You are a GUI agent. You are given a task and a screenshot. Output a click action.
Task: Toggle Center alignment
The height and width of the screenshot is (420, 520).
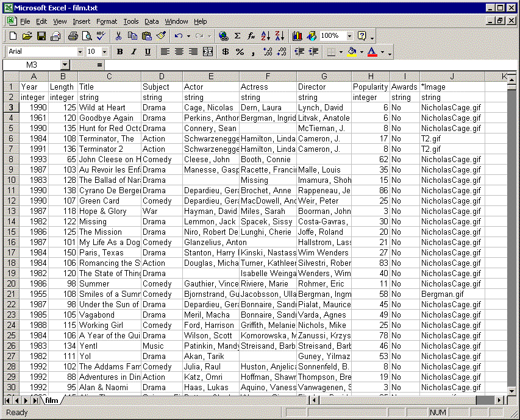click(179, 52)
